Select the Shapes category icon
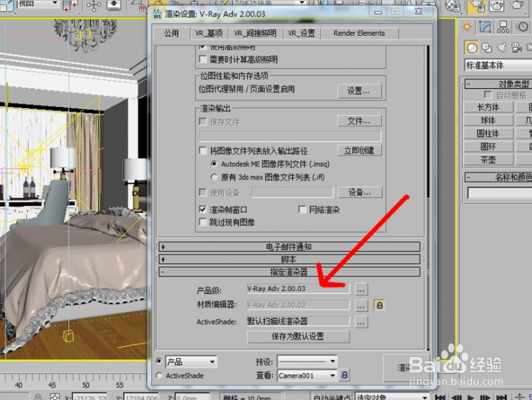Screen dimensions: 532x400 tap(487, 48)
